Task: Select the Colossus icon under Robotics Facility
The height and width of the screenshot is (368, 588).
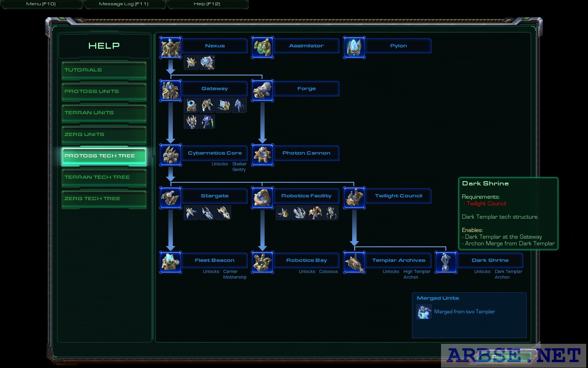Action: [x=331, y=212]
